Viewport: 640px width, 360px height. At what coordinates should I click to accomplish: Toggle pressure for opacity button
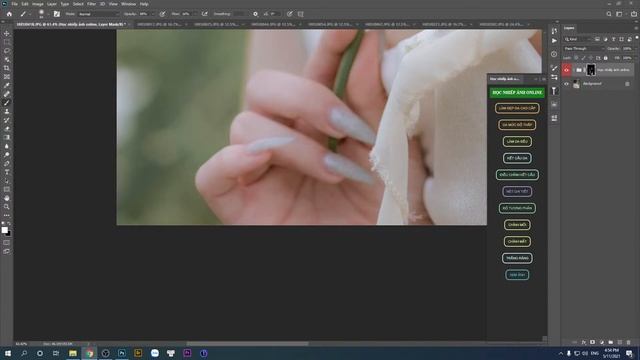click(162, 14)
